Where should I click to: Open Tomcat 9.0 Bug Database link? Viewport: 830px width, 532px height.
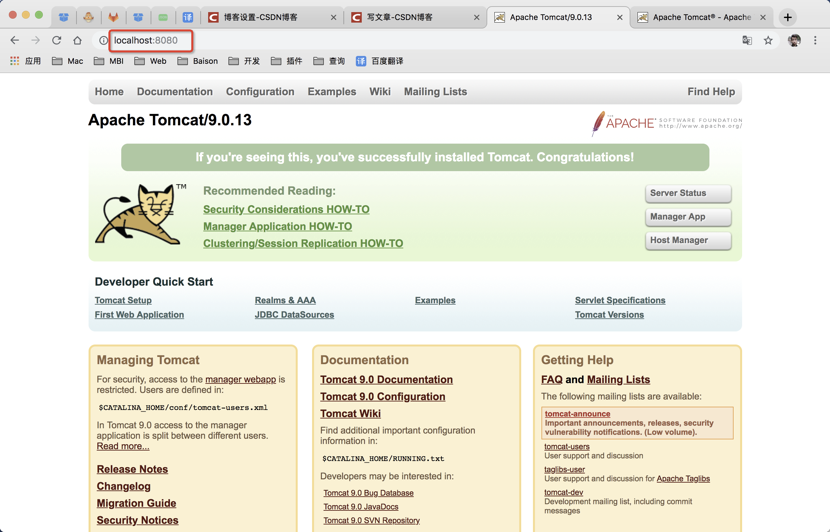(x=368, y=493)
